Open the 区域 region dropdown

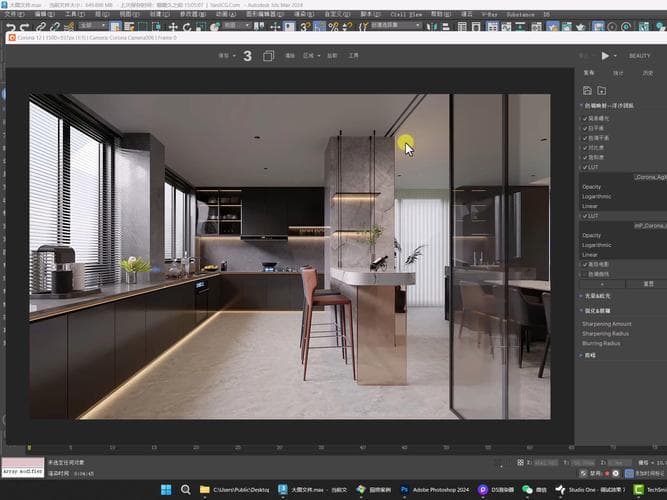[x=311, y=56]
